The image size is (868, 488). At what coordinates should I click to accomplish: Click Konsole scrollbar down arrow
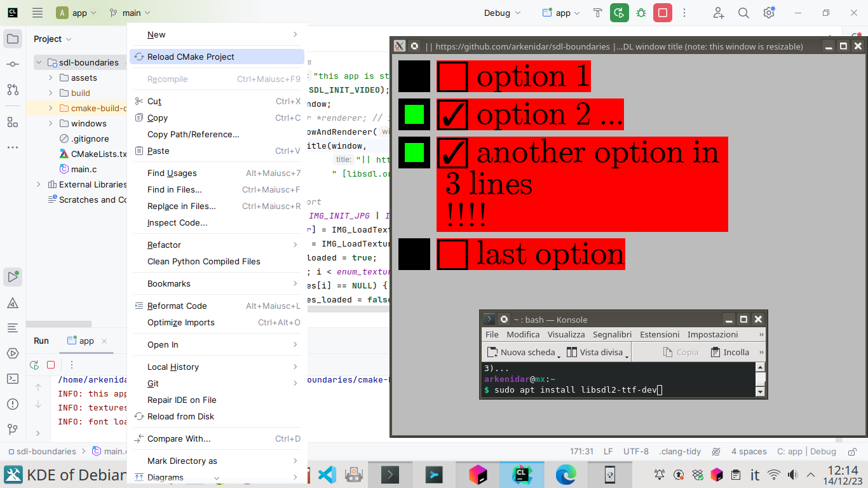[x=760, y=391]
